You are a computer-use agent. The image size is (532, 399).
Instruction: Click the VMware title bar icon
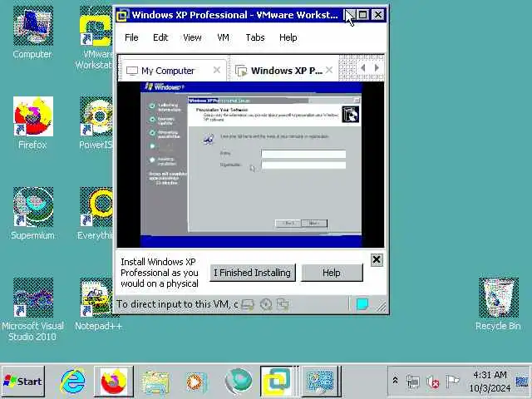(122, 15)
